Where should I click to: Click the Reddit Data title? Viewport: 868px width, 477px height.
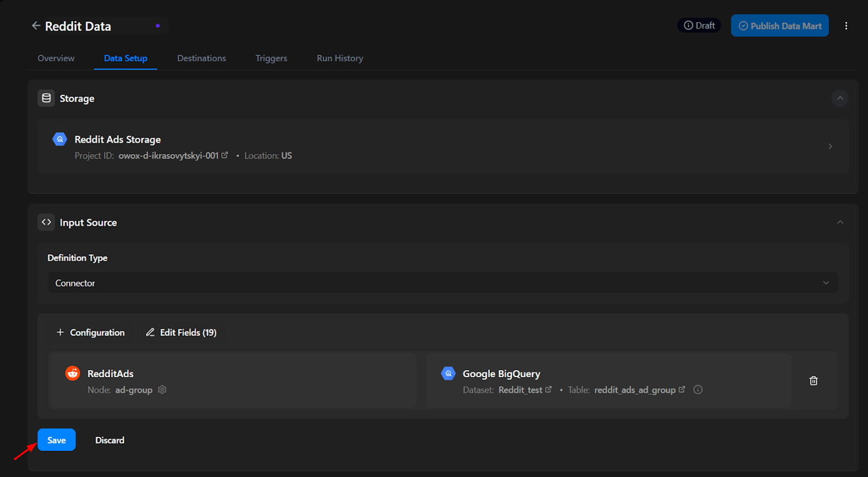[78, 26]
